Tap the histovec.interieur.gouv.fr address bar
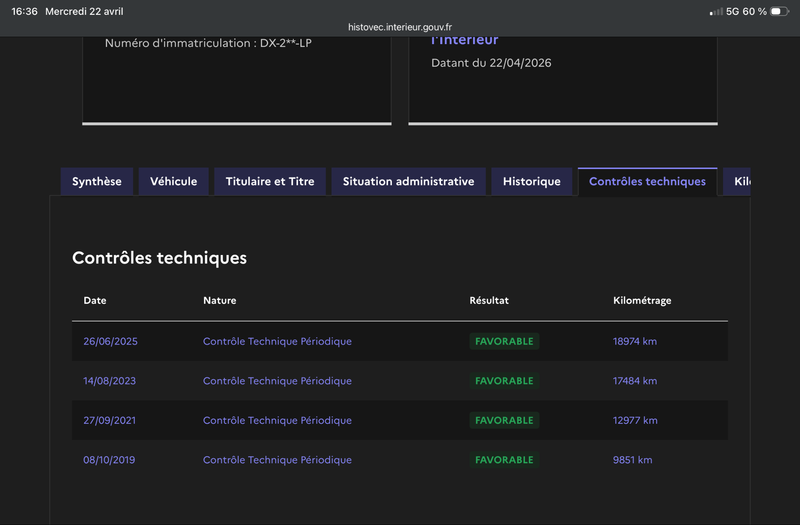 pos(400,27)
